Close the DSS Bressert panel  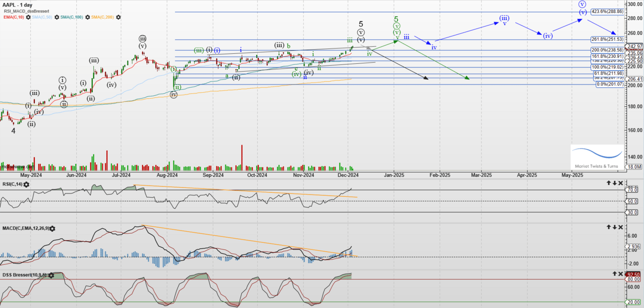621,274
